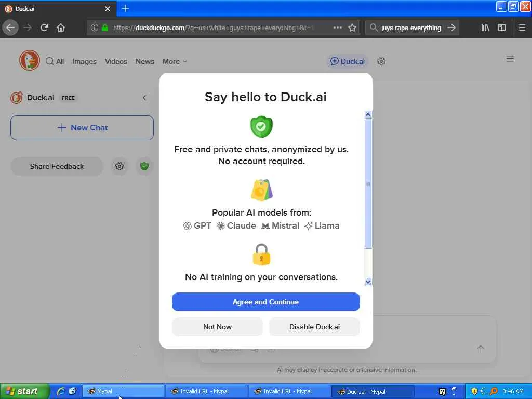
Task: Open the DuckDuckGo page hamburger menu
Action: point(510,59)
